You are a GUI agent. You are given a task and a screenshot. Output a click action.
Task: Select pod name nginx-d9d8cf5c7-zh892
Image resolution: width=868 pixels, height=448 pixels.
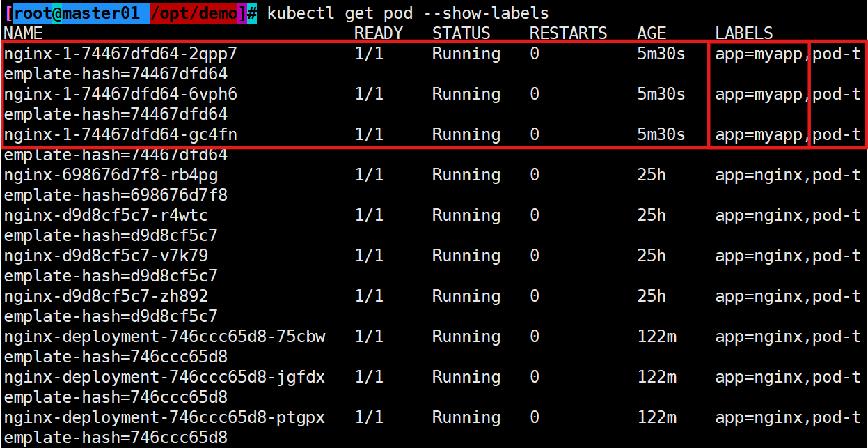tap(106, 296)
